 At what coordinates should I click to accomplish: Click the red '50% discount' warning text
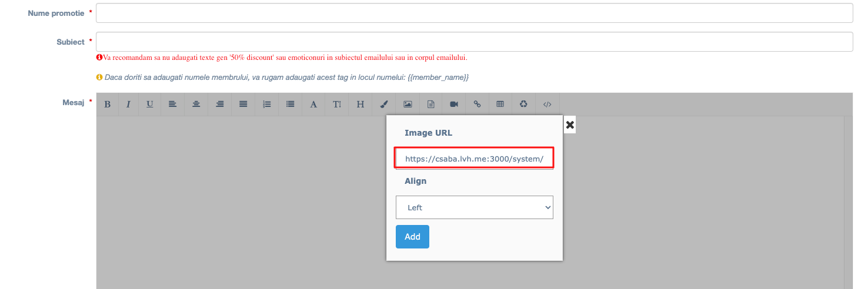[285, 58]
